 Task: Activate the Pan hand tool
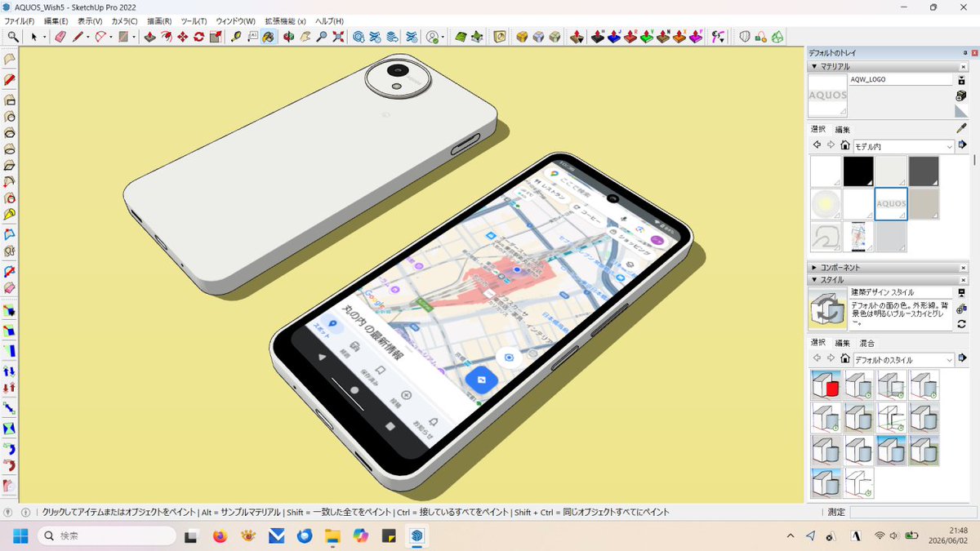305,37
